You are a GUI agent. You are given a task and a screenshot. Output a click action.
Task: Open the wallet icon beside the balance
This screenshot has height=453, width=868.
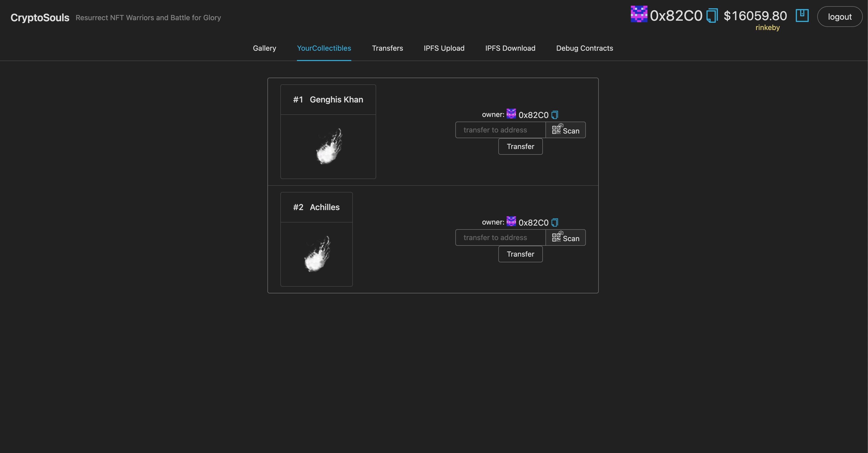pyautogui.click(x=802, y=16)
